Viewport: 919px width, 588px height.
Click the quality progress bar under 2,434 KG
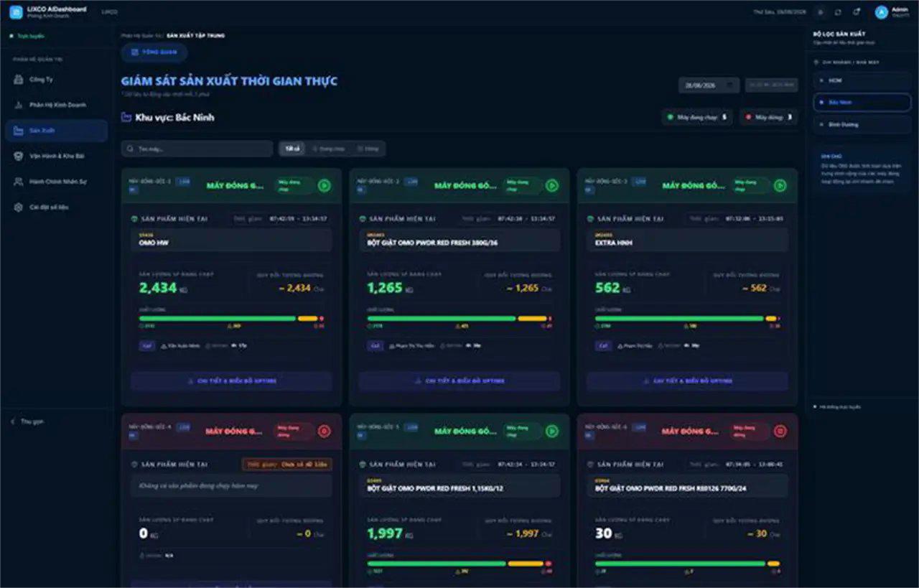point(231,318)
